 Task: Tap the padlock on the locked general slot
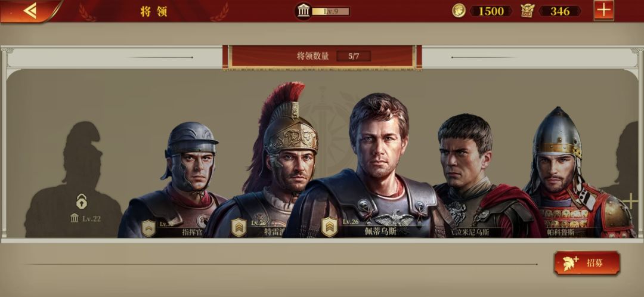pos(81,202)
